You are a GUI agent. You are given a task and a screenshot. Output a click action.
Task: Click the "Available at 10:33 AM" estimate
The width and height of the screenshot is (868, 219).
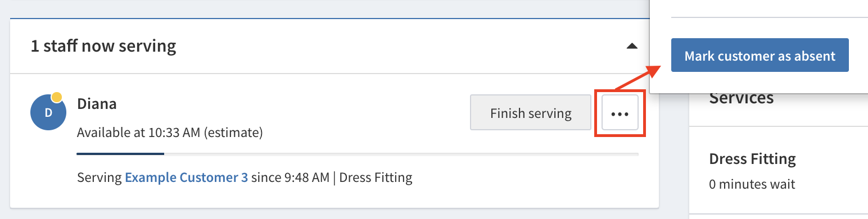tap(170, 133)
